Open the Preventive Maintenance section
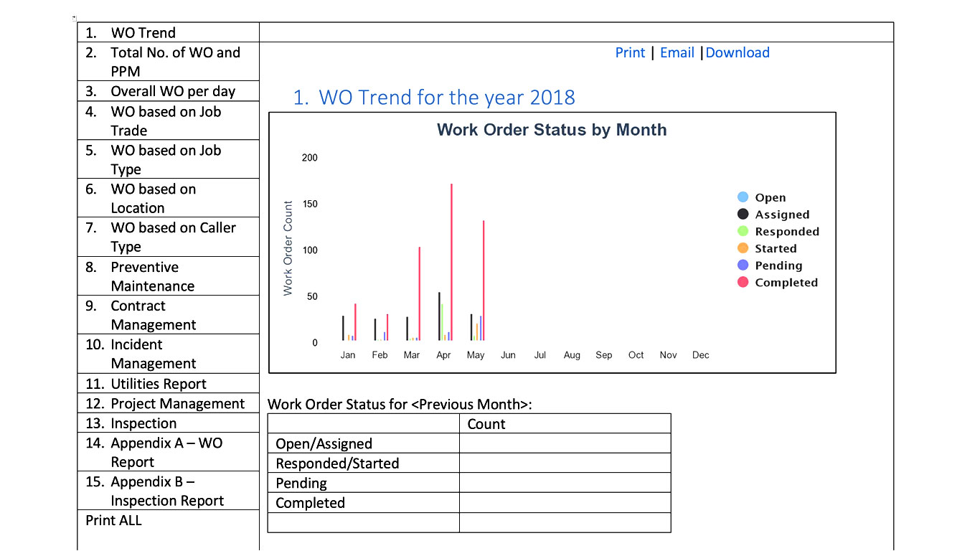Viewport: 980px width, 551px height. [x=152, y=276]
